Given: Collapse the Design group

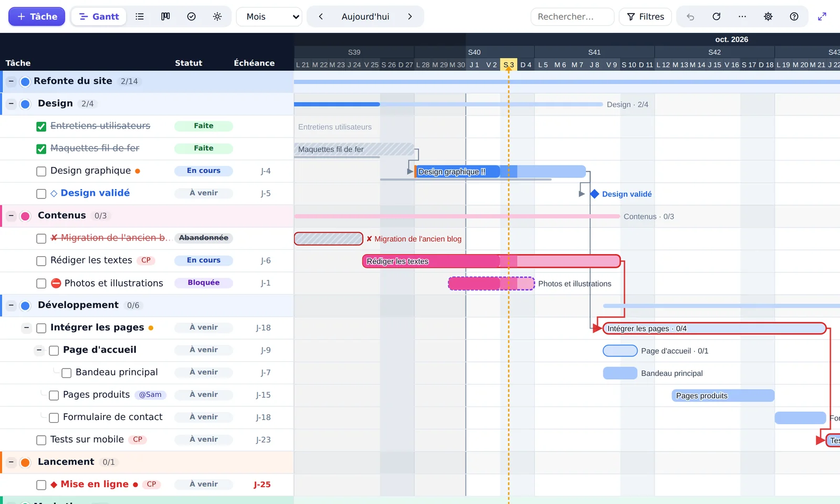Looking at the screenshot, I should pyautogui.click(x=11, y=104).
